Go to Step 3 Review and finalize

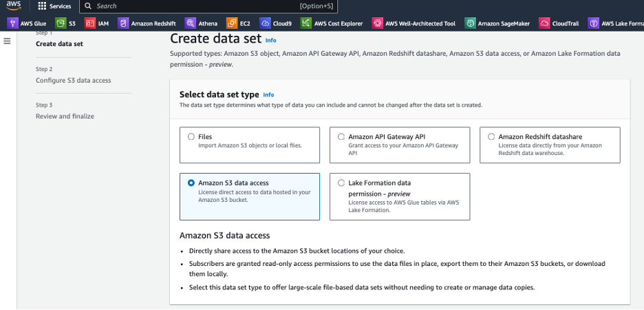point(65,116)
